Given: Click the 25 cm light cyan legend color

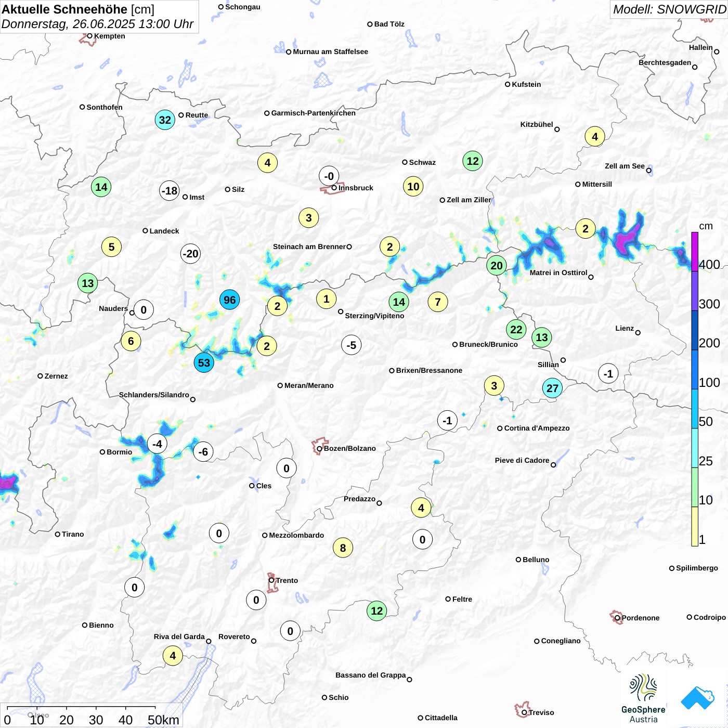Looking at the screenshot, I should click(695, 448).
